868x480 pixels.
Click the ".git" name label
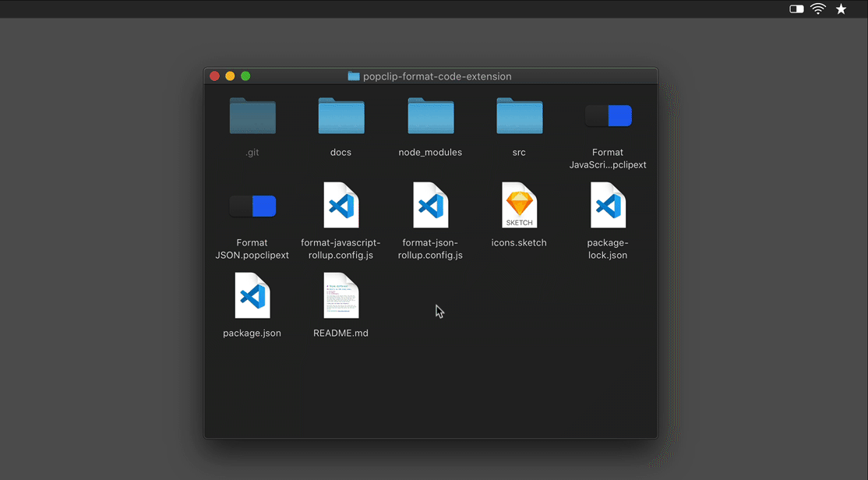tap(252, 153)
